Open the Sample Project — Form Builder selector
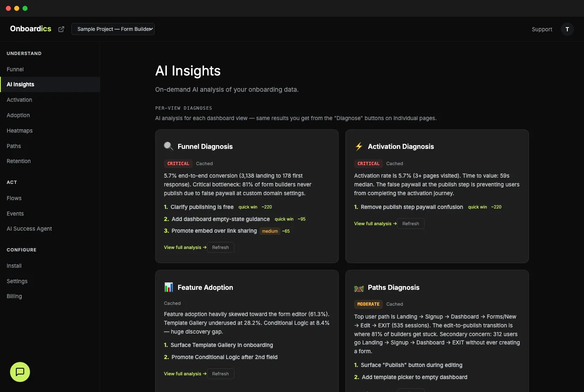The width and height of the screenshot is (584, 392). click(x=111, y=29)
